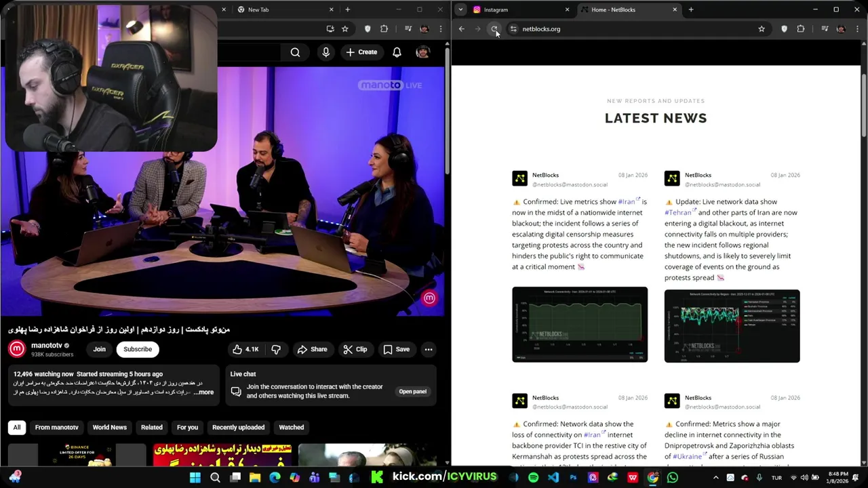Screen dimensions: 868x488
Task: Go back in NetBlocks browser window
Action: click(462, 29)
